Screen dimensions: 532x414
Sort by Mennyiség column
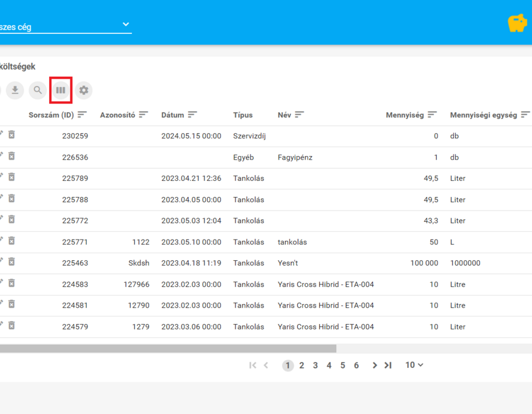pos(432,115)
